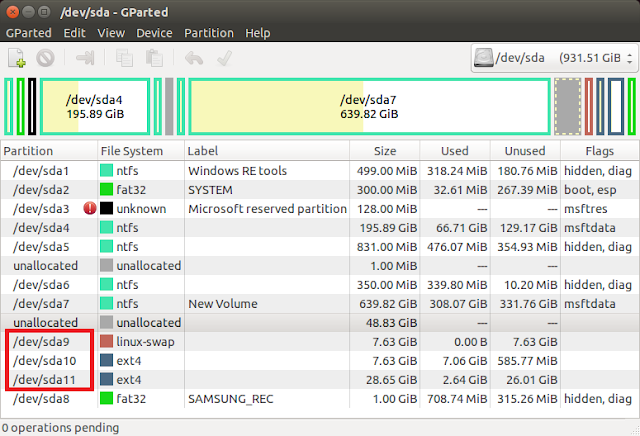Viewport: 640px width, 436px height.
Task: Click the 585.77 MiB unused cell
Action: click(x=527, y=361)
